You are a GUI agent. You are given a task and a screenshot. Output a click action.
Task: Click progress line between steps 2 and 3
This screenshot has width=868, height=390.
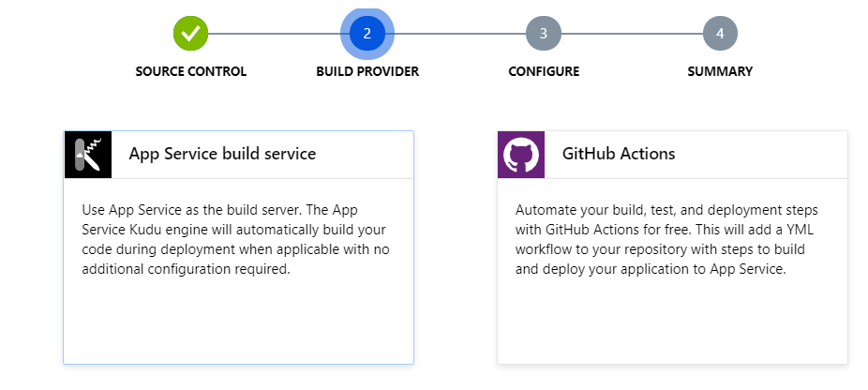[x=459, y=34]
